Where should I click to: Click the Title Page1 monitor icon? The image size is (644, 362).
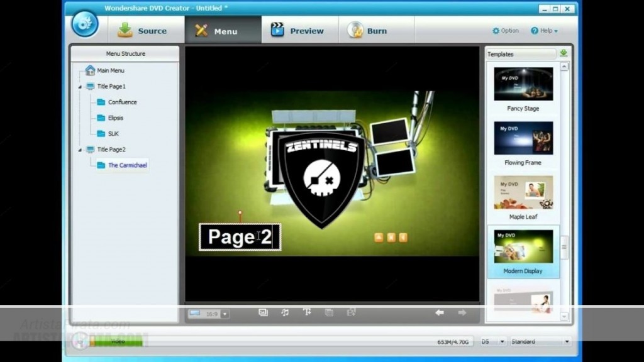tap(91, 87)
